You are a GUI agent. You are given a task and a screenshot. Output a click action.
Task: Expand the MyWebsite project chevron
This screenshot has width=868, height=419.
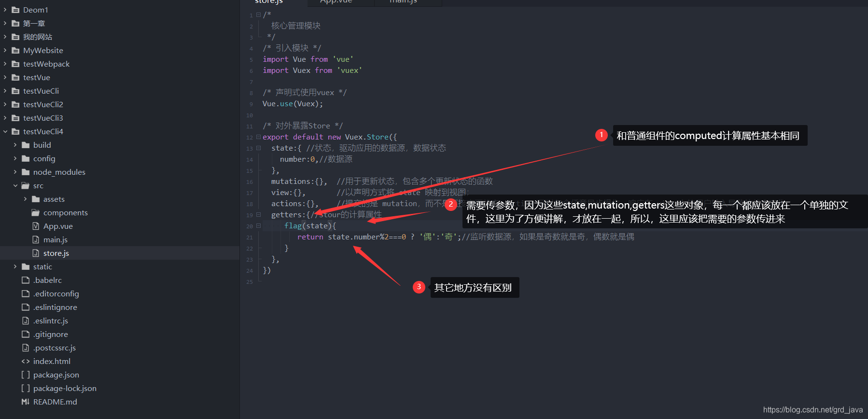[5, 50]
